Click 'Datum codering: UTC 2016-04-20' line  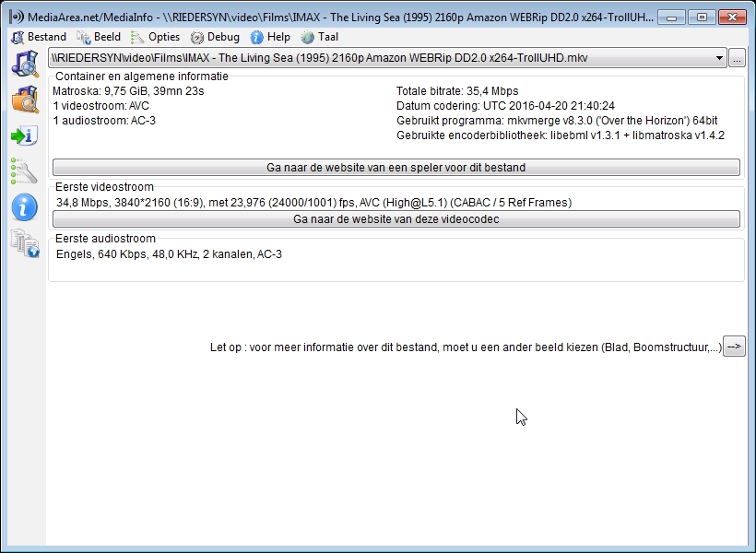(505, 106)
